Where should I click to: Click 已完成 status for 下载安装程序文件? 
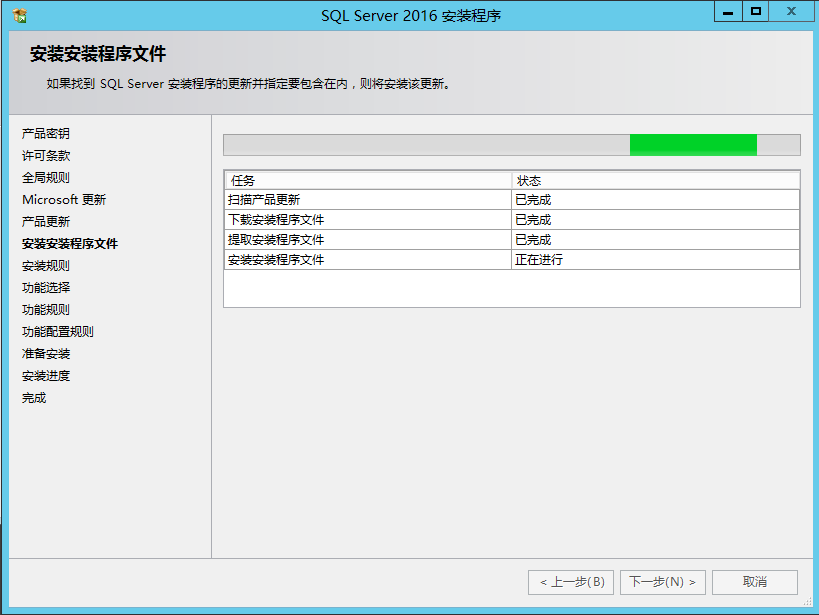pyautogui.click(x=656, y=219)
